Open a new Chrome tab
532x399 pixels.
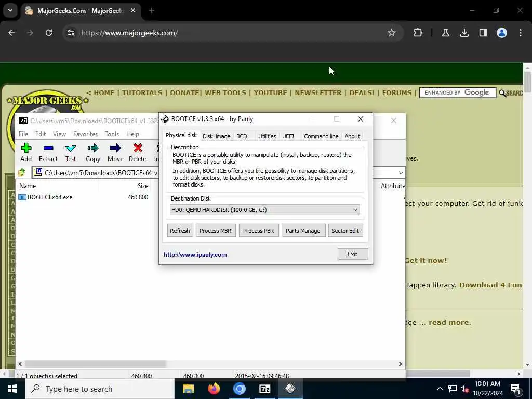click(x=152, y=10)
